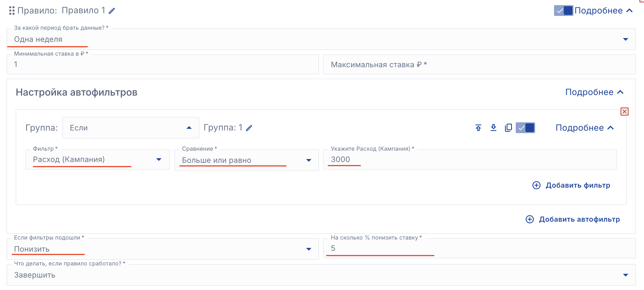The image size is (644, 290).
Task: Open the Группа condition dropdown Если
Action: [131, 128]
